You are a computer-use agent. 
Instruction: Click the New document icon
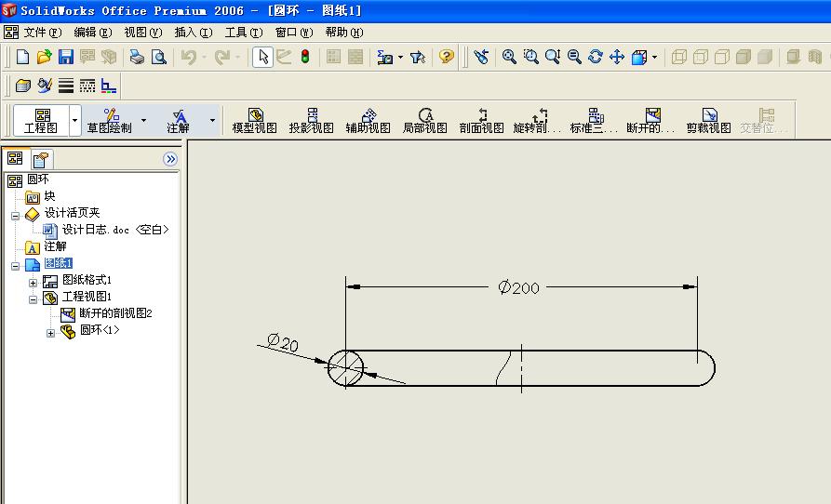click(22, 57)
